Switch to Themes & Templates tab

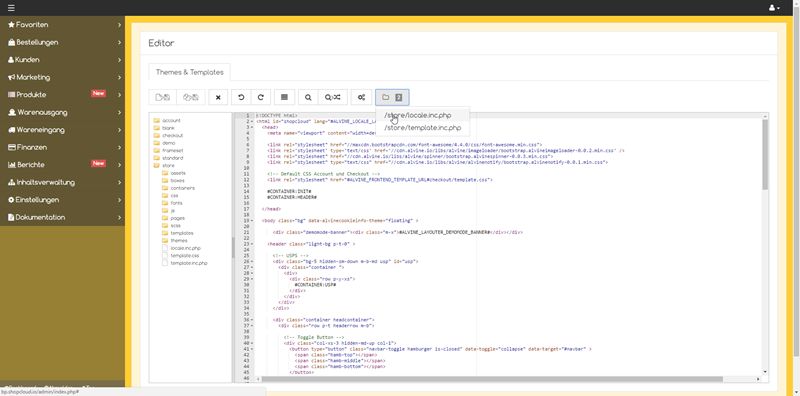click(190, 72)
